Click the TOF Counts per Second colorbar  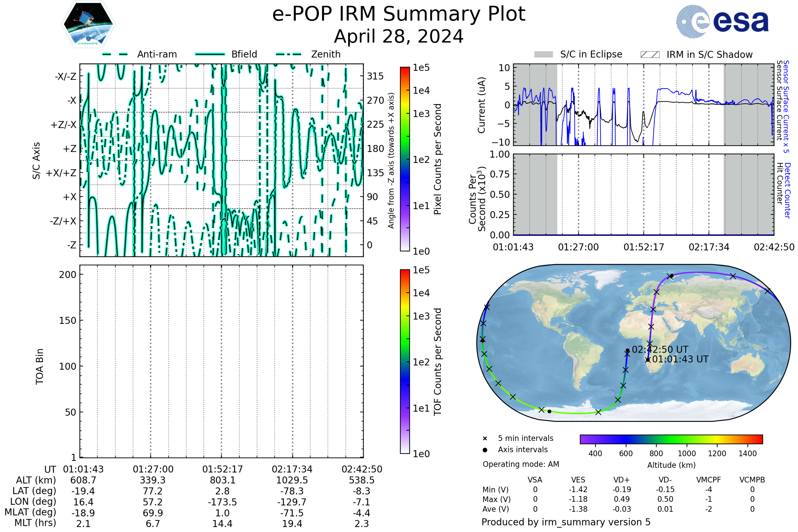point(405,362)
